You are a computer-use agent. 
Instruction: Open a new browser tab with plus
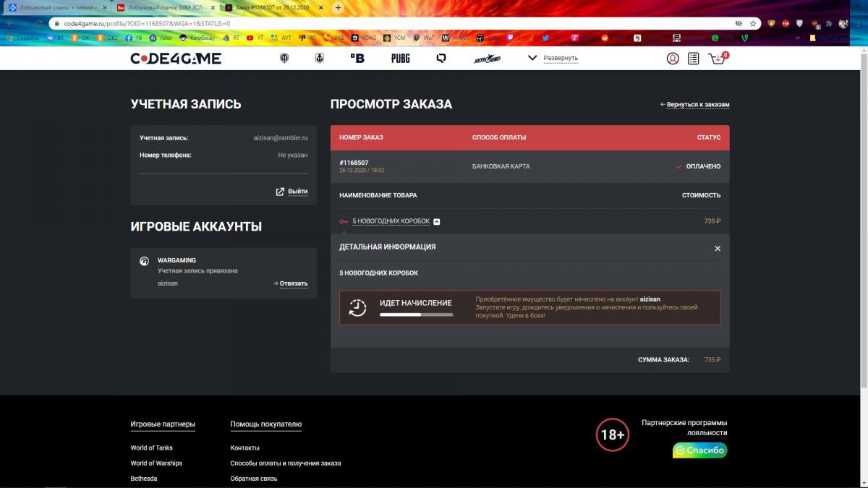338,7
